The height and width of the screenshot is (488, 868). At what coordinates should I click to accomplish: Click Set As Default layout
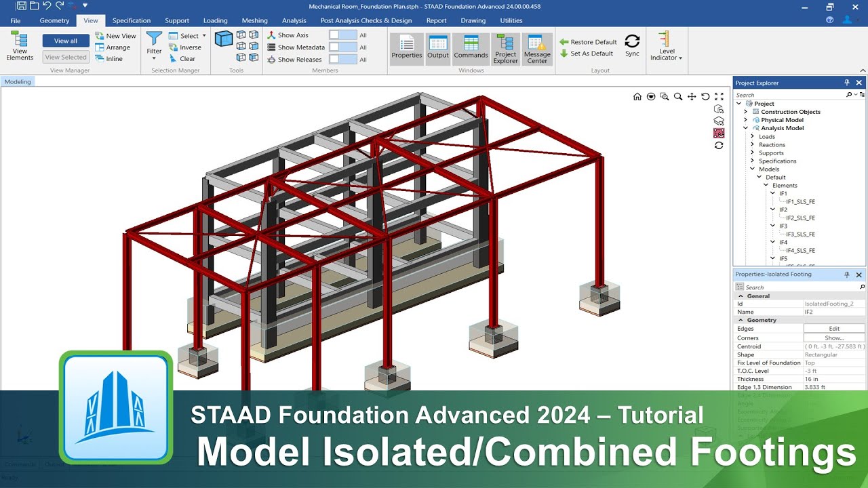point(586,54)
